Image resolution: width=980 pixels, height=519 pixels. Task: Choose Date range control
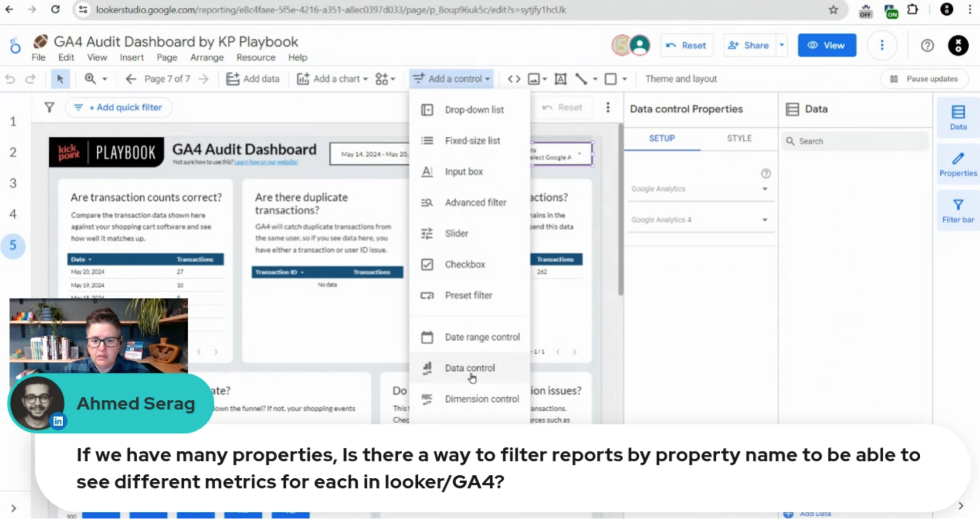[470, 337]
